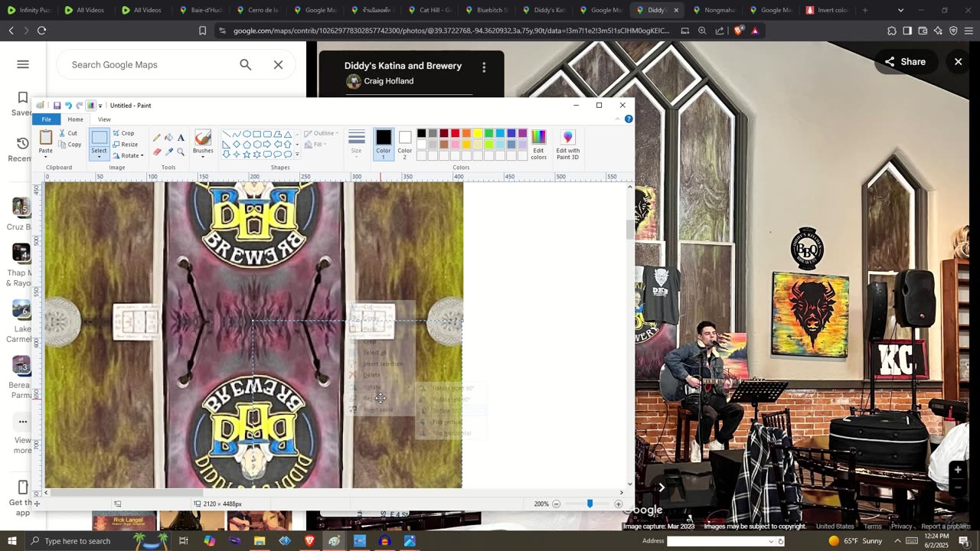Image resolution: width=980 pixels, height=551 pixels.
Task: Click the Crop tool in Paint
Action: [123, 133]
